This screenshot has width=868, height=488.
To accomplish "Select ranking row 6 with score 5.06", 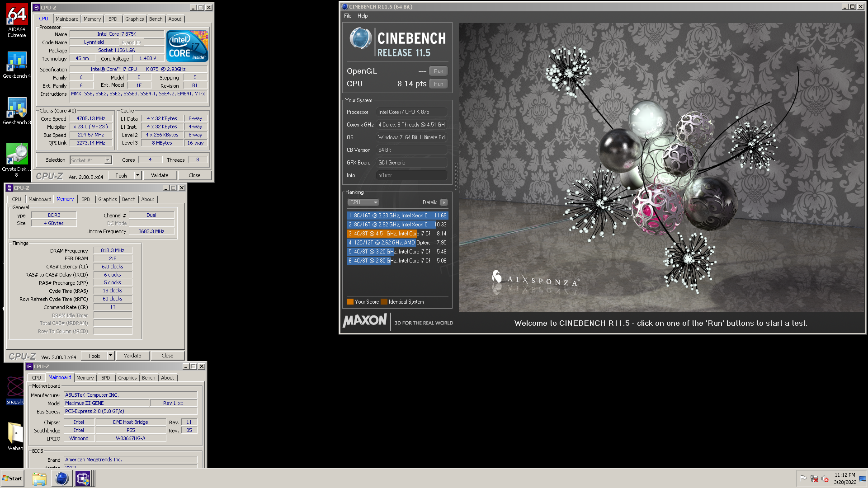I will 397,261.
